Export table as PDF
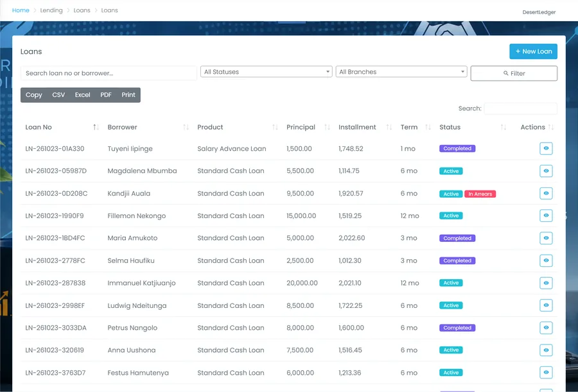This screenshot has height=392, width=578. [106, 95]
